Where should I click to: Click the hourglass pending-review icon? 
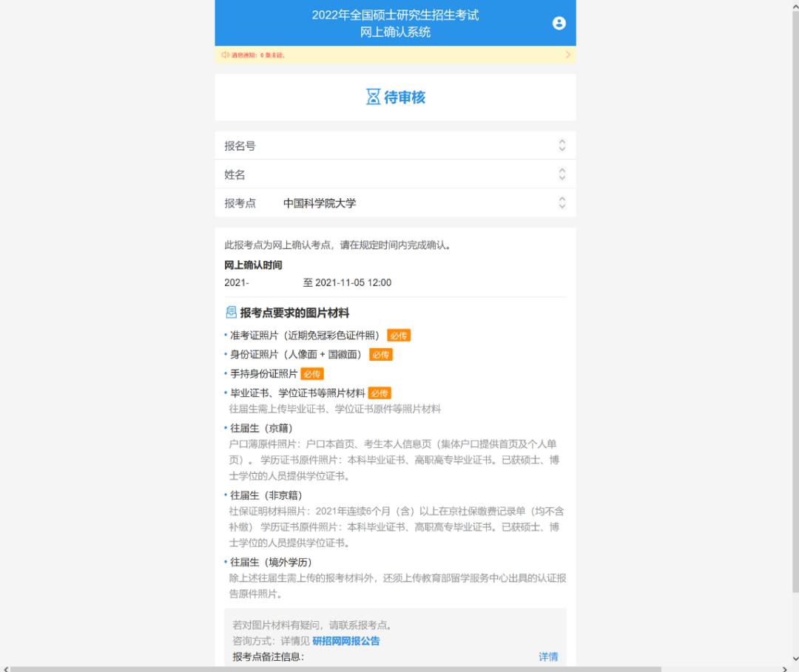(x=373, y=97)
